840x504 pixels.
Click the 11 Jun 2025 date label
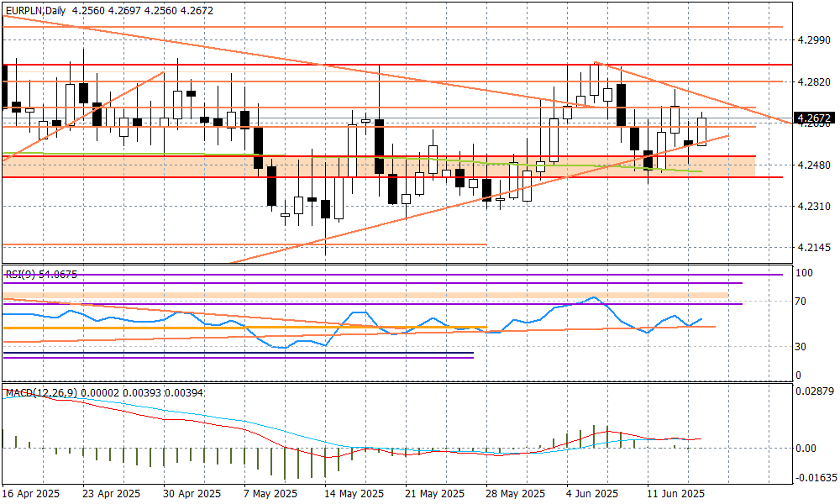coord(676,493)
